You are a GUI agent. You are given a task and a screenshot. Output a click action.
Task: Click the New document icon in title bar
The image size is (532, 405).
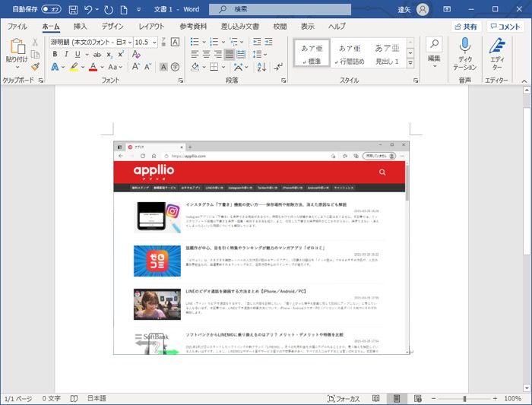(124, 9)
